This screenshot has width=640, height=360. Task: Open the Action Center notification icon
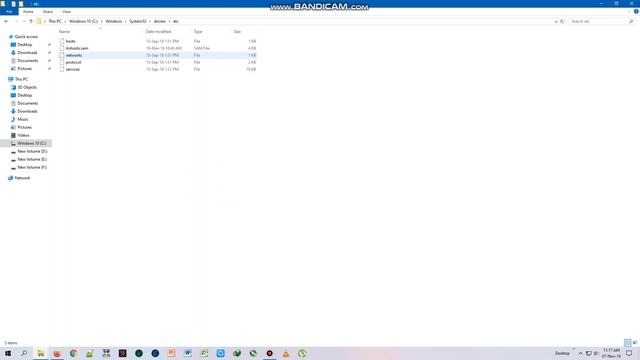pos(629,353)
